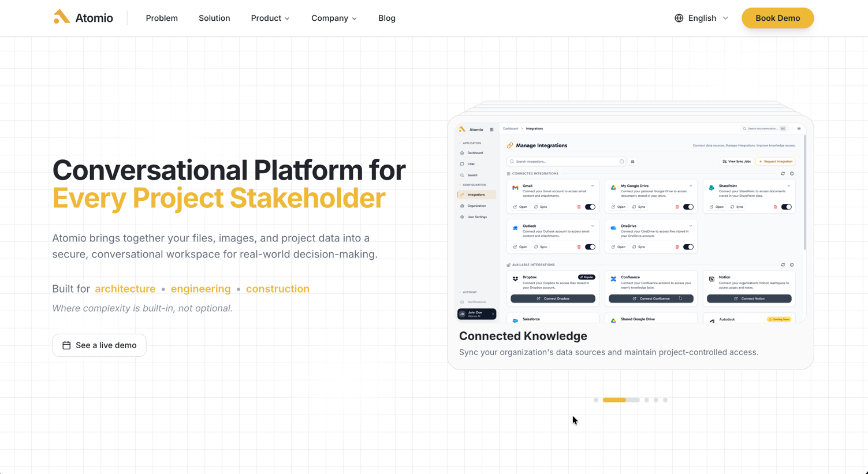
Task: Click the sidebar collapse icon in the preview
Action: coord(491,129)
